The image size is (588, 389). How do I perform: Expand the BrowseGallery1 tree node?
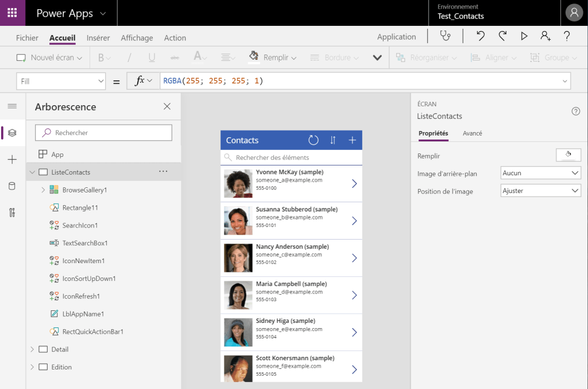coord(43,190)
